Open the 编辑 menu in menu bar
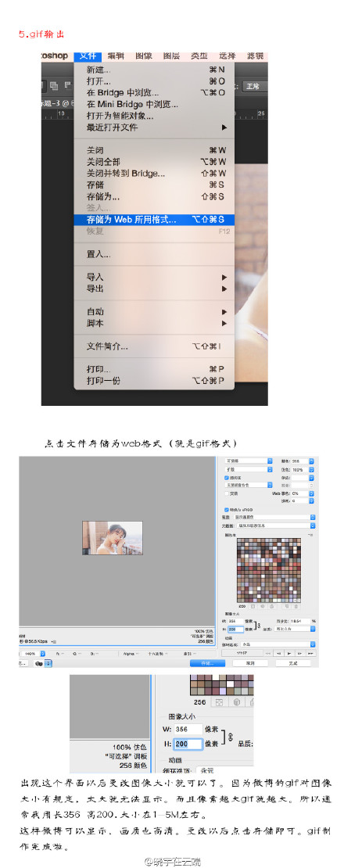The height and width of the screenshot is (868, 344). click(115, 56)
